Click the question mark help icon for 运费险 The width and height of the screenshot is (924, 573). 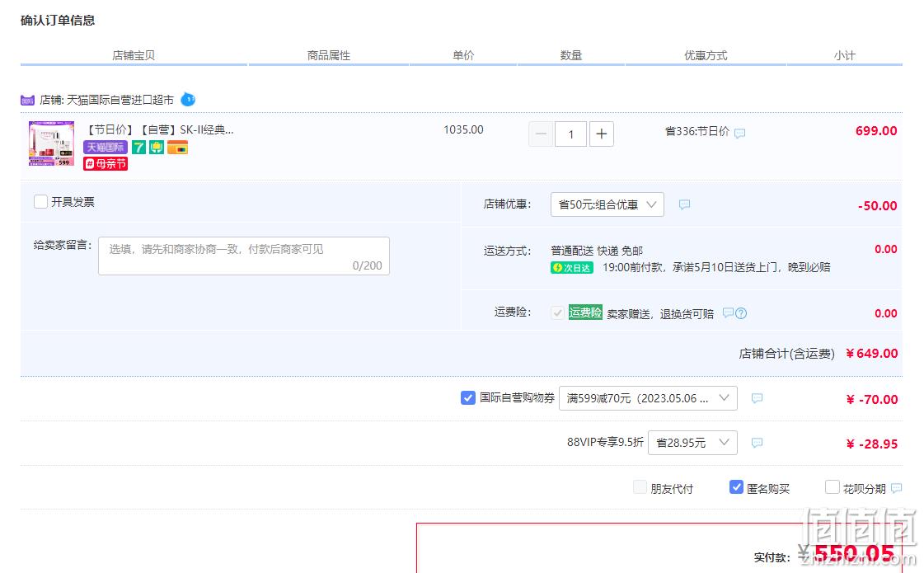point(741,313)
